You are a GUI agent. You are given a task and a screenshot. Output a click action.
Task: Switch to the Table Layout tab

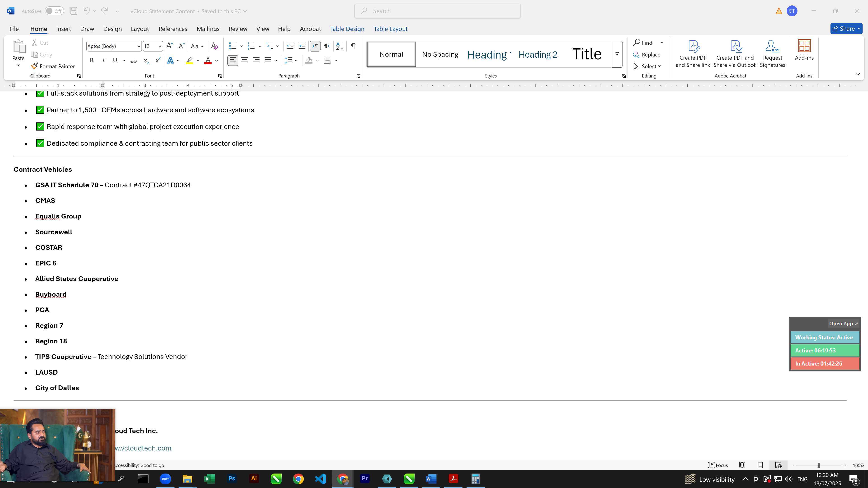pos(391,29)
